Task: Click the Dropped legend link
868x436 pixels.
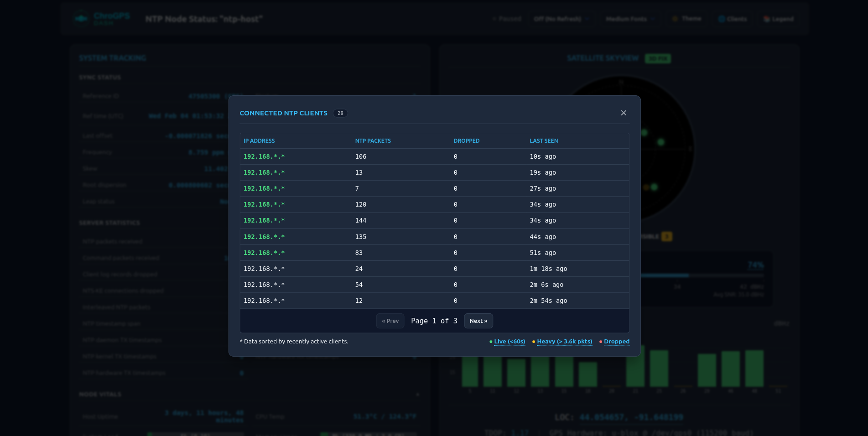Action: [x=616, y=342]
